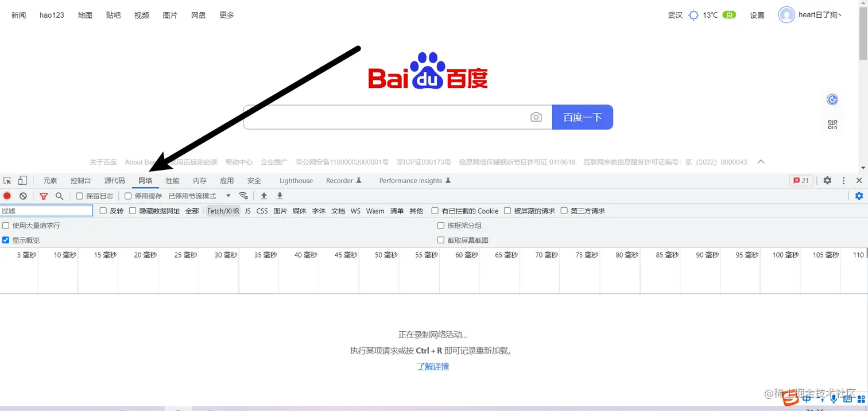This screenshot has height=411, width=868.
Task: Click the red record network log button
Action: [x=7, y=196]
